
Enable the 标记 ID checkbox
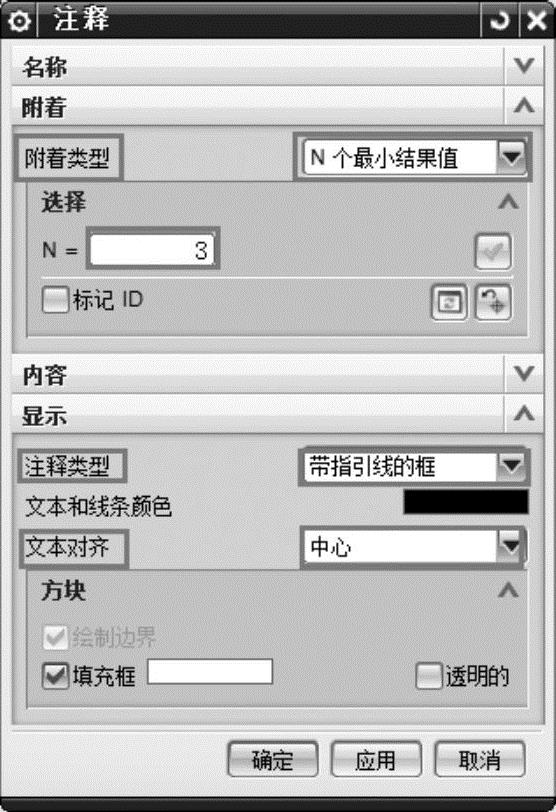click(x=55, y=300)
